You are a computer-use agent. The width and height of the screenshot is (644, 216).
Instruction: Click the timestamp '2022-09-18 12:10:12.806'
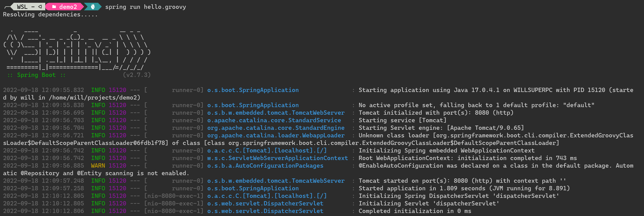[x=44, y=211]
